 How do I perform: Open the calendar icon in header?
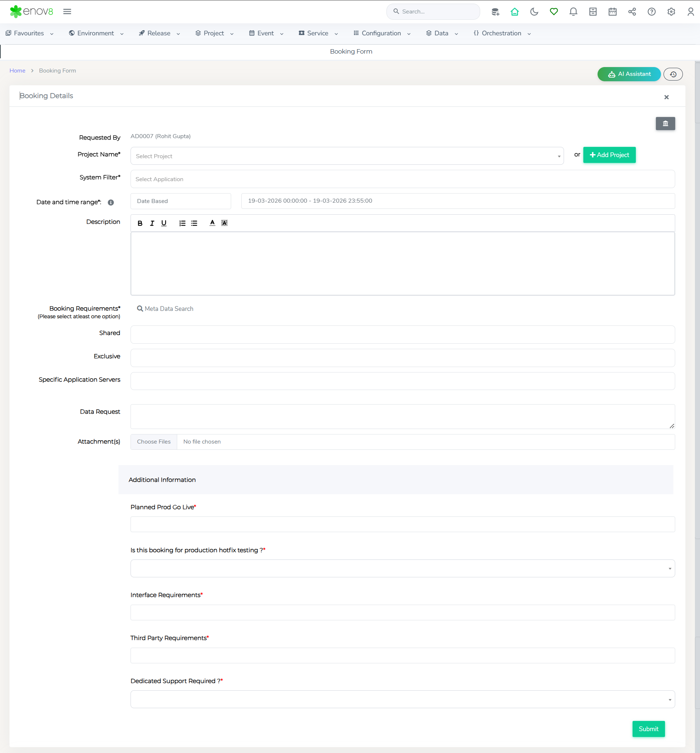pos(612,12)
